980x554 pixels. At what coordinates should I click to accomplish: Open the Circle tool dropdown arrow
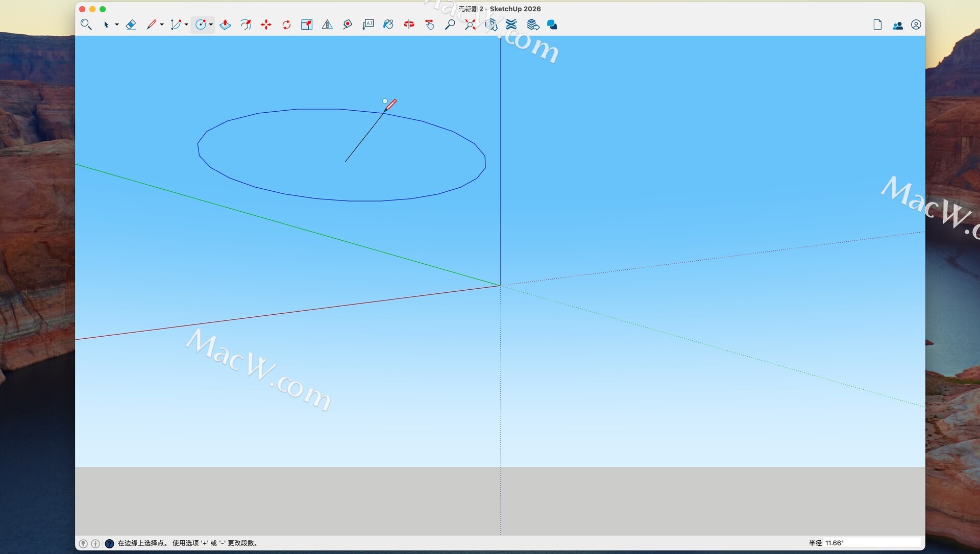(x=211, y=24)
